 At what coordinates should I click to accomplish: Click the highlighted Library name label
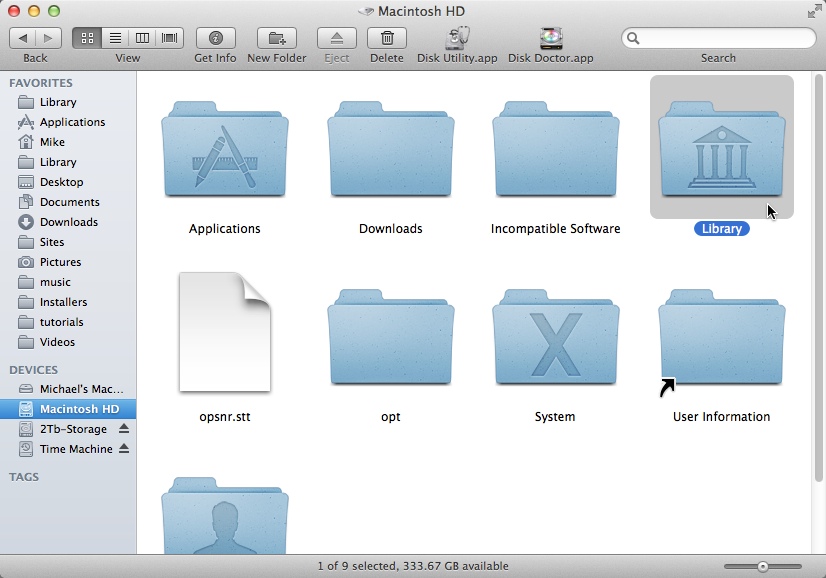(x=722, y=229)
